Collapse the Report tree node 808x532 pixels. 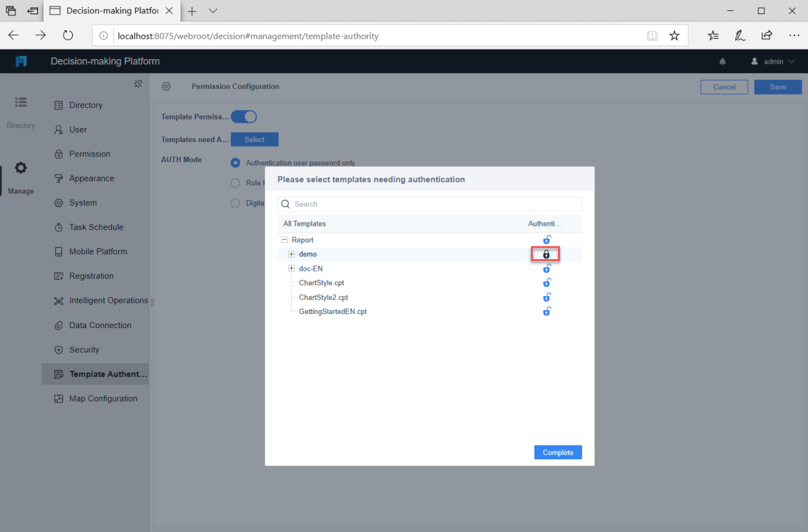click(284, 239)
